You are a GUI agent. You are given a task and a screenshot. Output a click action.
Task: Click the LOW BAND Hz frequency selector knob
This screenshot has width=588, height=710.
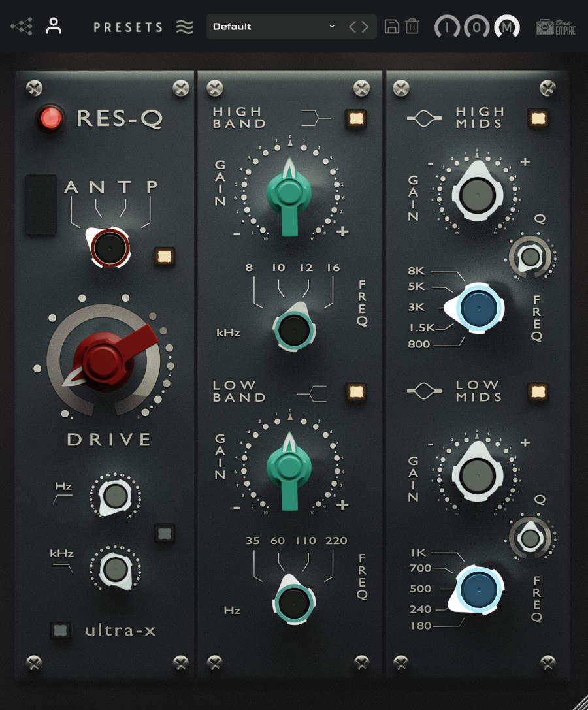pyautogui.click(x=294, y=602)
